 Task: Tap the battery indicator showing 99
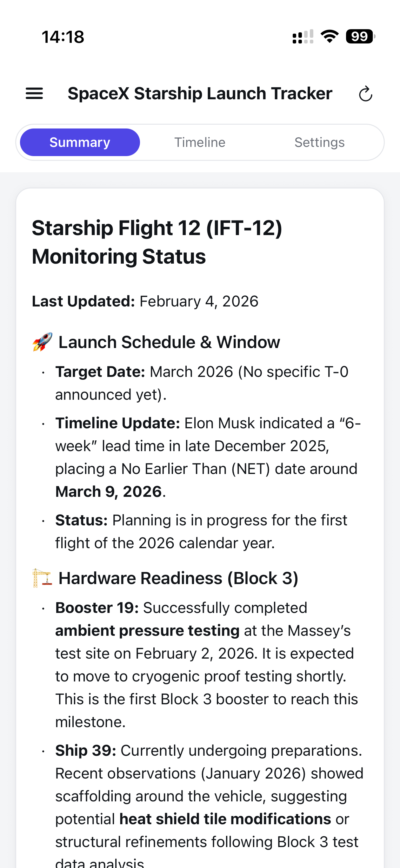(x=360, y=36)
